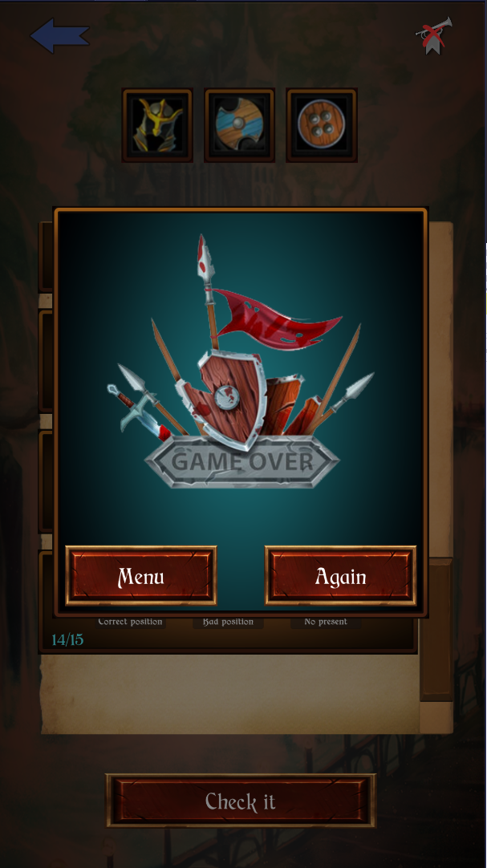Click the bloody sword on the left
487x868 pixels.
tap(137, 412)
